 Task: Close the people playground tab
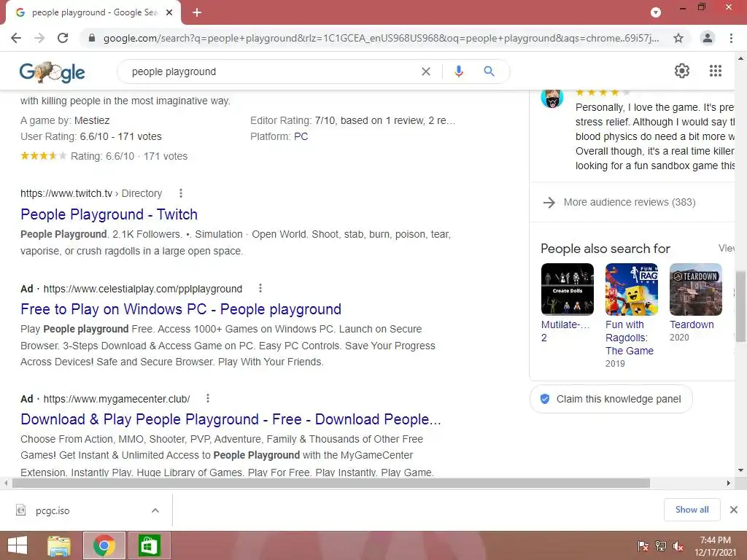pos(169,12)
